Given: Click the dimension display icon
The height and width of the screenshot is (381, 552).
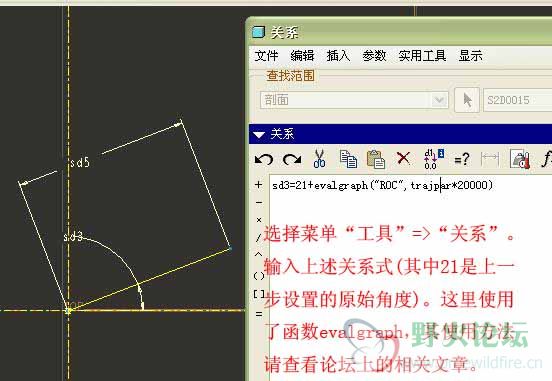Looking at the screenshot, I should click(490, 160).
